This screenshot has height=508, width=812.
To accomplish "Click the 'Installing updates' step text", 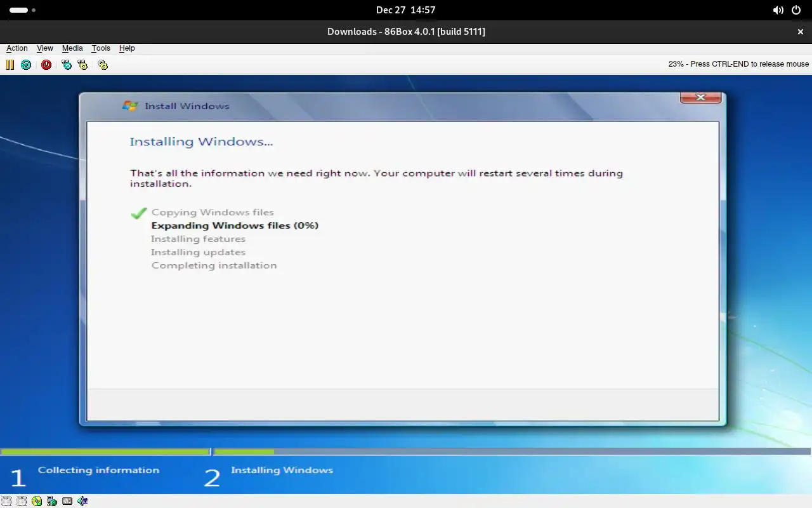I will [198, 252].
